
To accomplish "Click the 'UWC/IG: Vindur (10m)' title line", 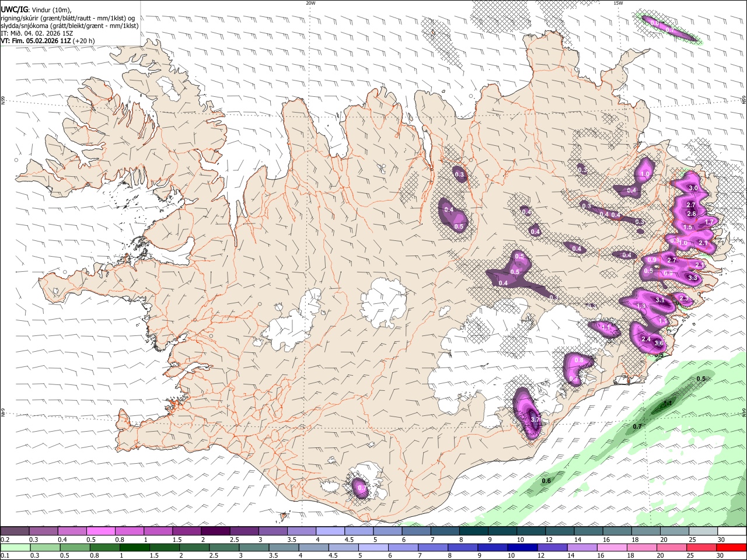I will [x=36, y=9].
